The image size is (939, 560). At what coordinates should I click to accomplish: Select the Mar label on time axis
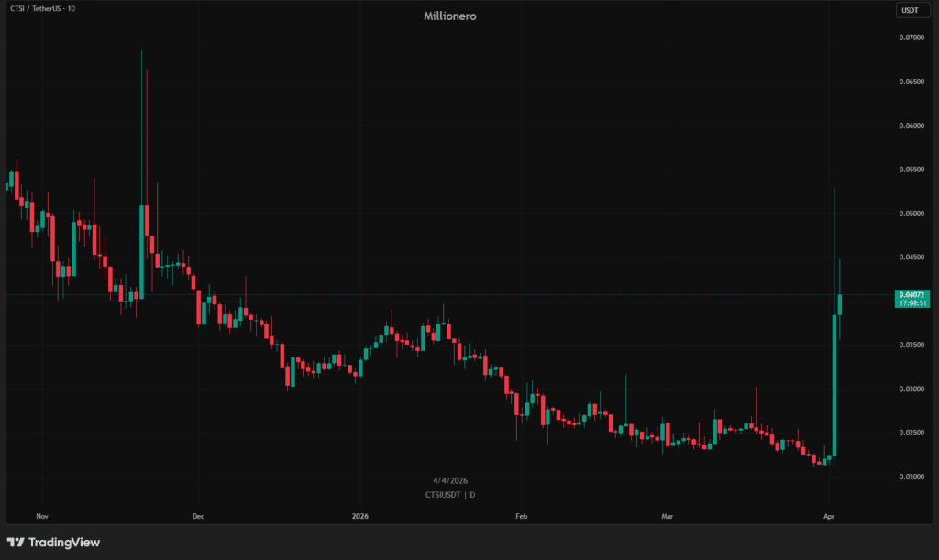point(668,516)
